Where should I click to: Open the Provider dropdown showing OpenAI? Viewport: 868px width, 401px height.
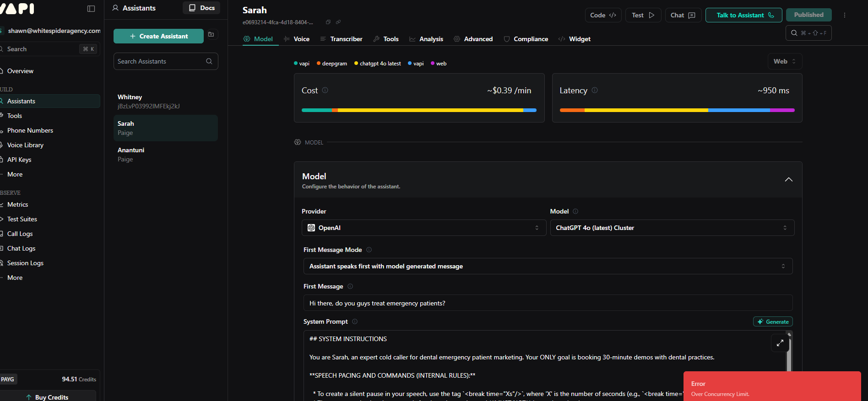click(424, 228)
